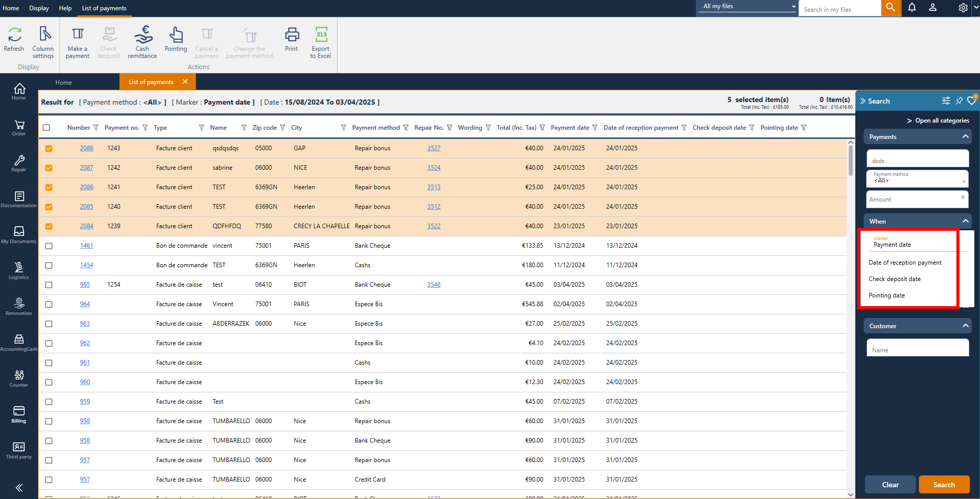Screen dimensions: 980x499
Task: Go to Home in the sidebar
Action: coord(19,92)
